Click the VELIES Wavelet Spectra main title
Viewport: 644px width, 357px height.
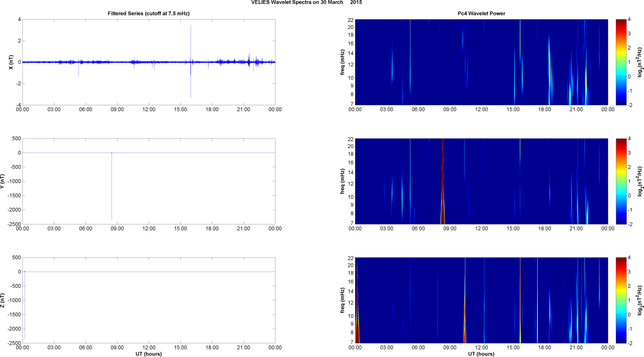click(x=306, y=3)
